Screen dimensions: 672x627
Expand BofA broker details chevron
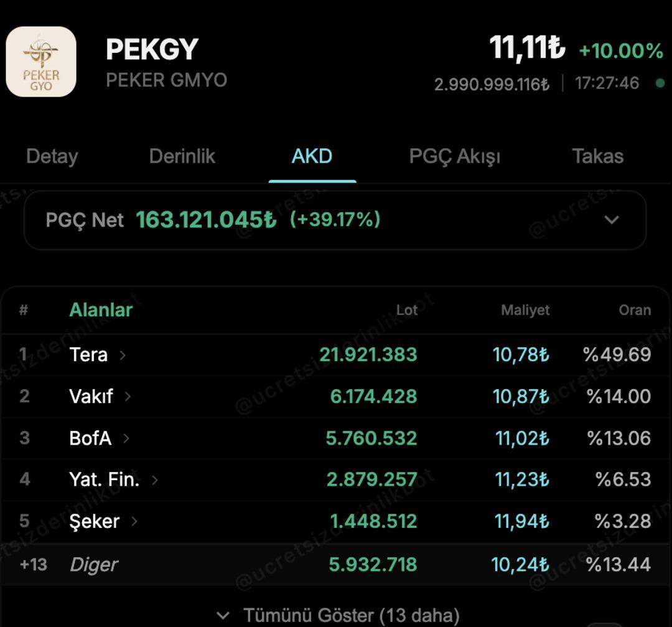pyautogui.click(x=126, y=438)
